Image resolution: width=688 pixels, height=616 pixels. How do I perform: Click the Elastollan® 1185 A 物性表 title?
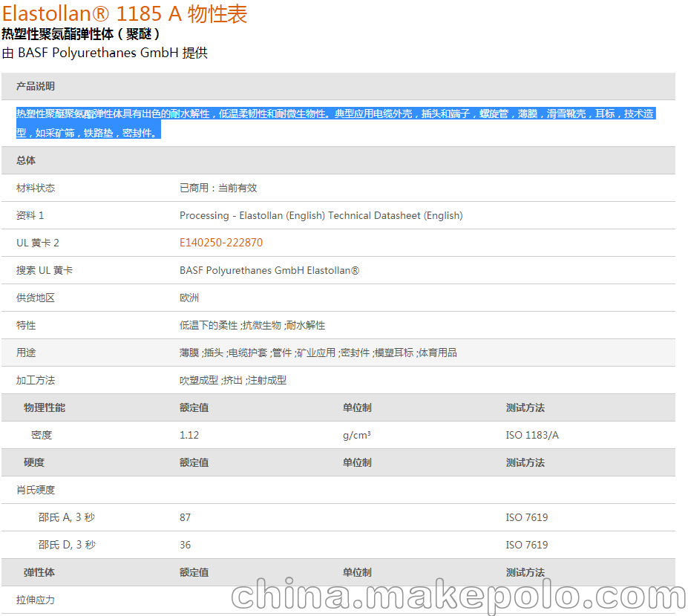click(125, 13)
